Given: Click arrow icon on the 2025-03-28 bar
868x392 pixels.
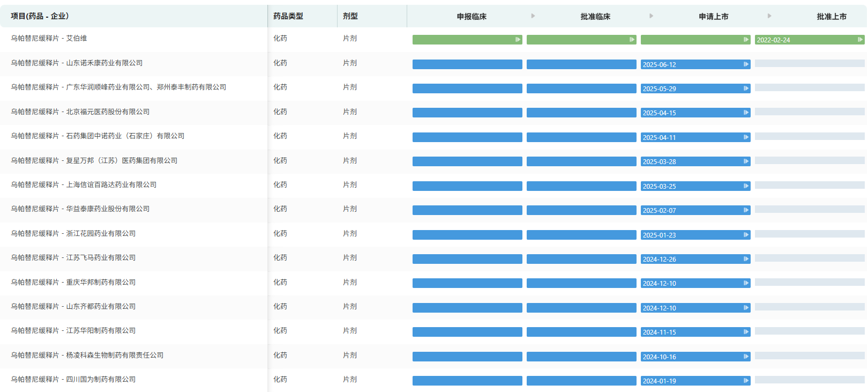Looking at the screenshot, I should pos(746,161).
